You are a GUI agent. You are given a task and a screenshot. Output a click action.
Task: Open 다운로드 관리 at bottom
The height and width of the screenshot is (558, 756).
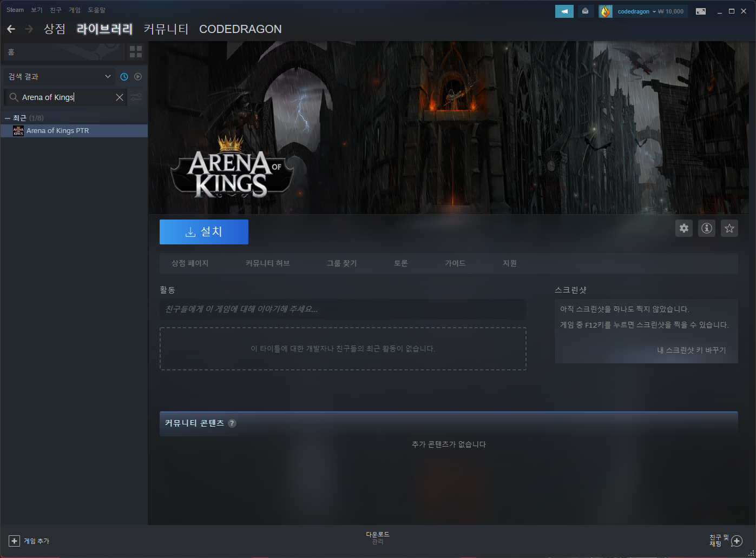tap(378, 538)
